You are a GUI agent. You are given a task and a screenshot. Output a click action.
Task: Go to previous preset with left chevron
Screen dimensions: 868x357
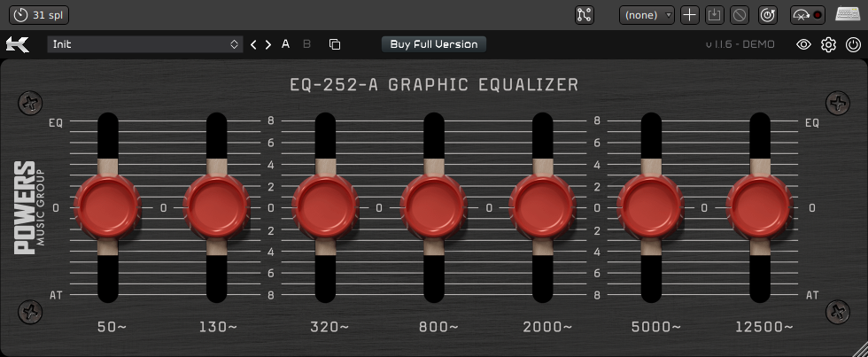pyautogui.click(x=253, y=44)
